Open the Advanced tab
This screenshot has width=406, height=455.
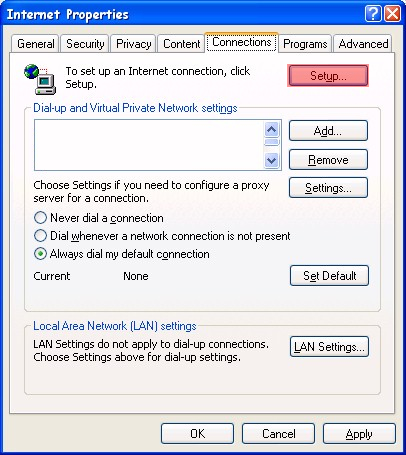pyautogui.click(x=363, y=44)
